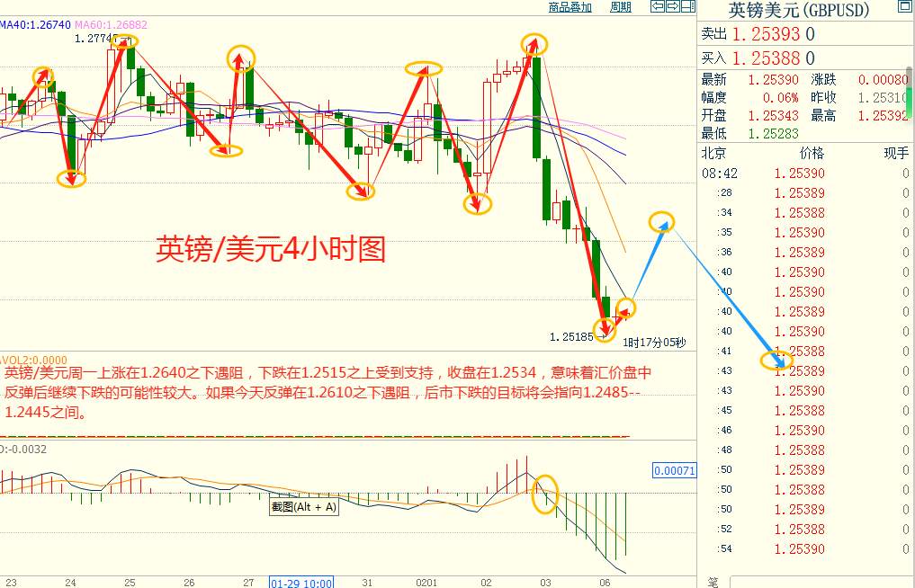Select the tick row at :54
This screenshot has height=588, width=915.
(805, 549)
